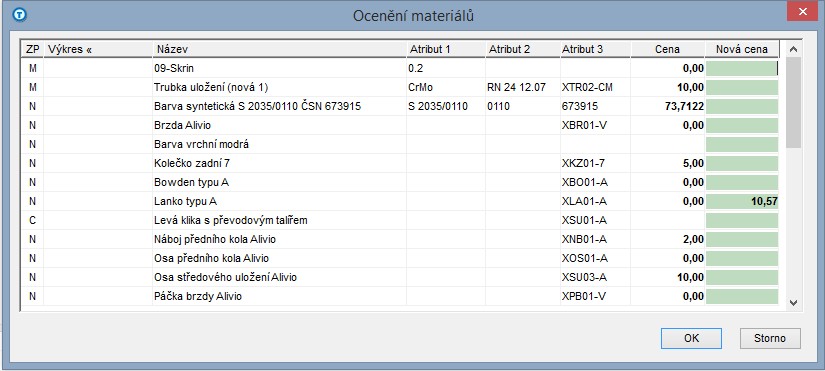Image resolution: width=825 pixels, height=371 pixels.
Task: Click the XPB01-V attribute cell
Action: (584, 296)
